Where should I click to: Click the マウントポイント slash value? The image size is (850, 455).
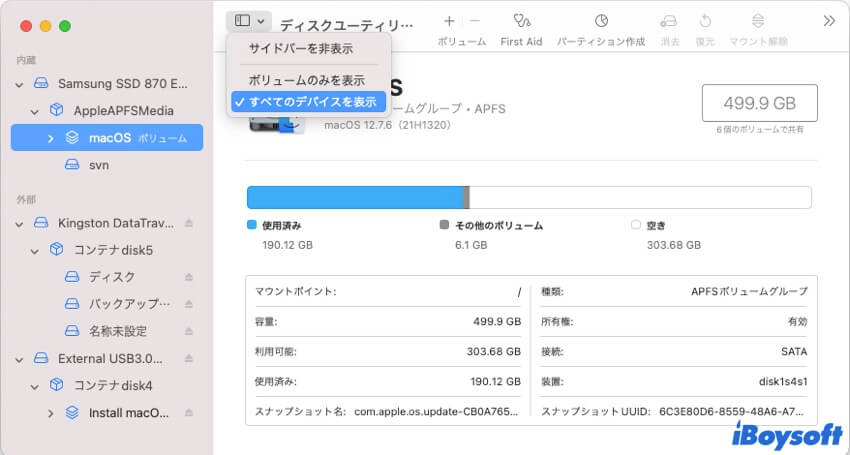(519, 292)
